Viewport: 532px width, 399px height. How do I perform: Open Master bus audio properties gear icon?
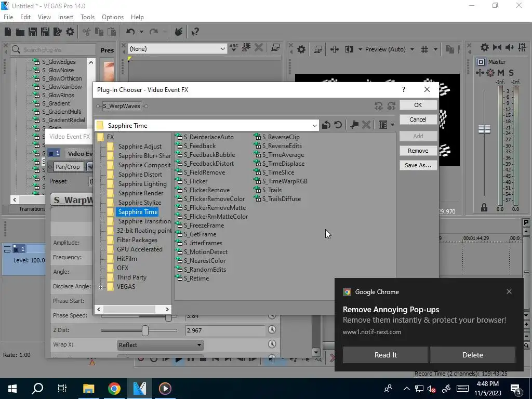485,47
